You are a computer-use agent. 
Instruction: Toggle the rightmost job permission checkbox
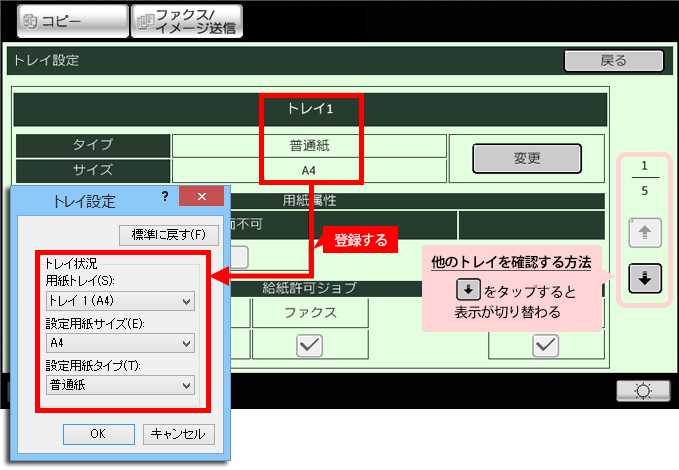545,345
